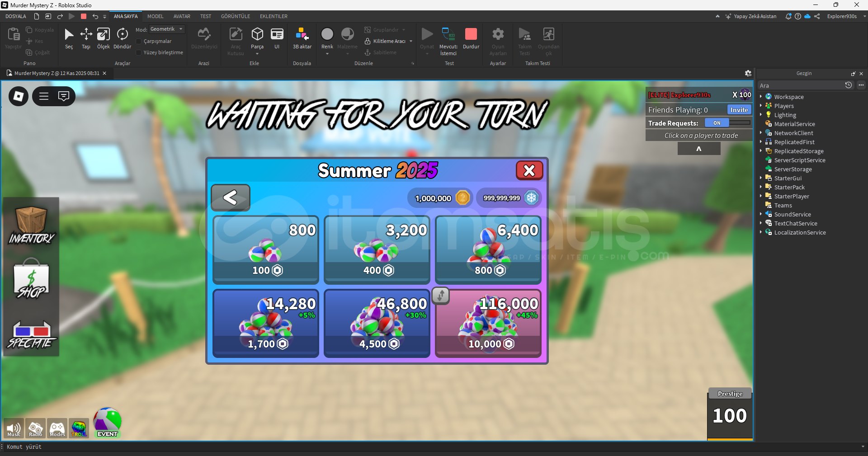Enable the Çarpışmalar checkbox
The width and height of the screenshot is (868, 456).
click(139, 42)
